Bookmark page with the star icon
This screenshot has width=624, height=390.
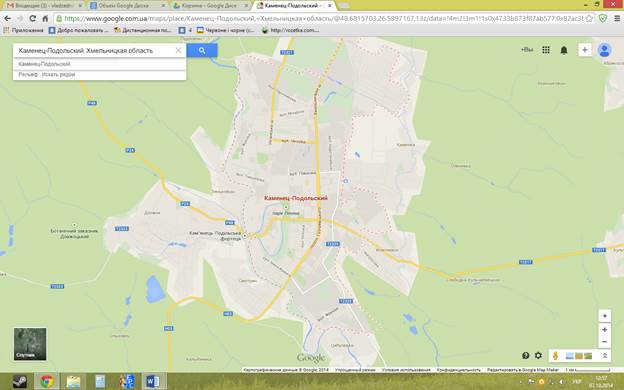(589, 19)
